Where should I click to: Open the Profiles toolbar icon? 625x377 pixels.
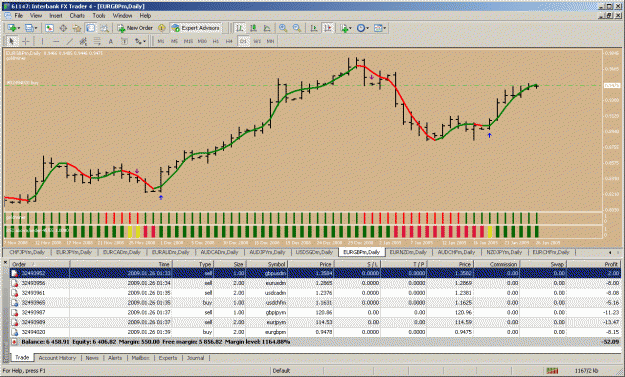[29, 28]
